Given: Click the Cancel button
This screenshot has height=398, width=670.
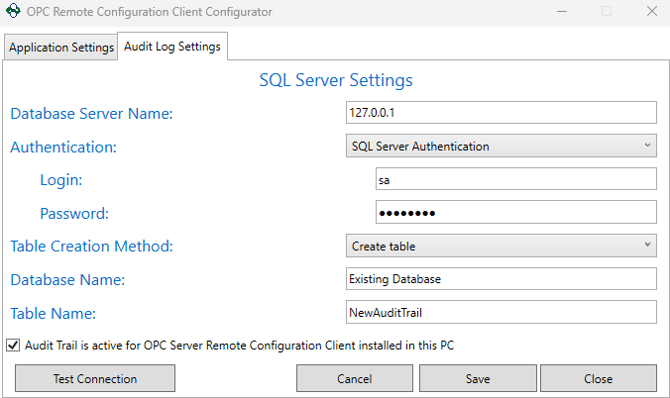Looking at the screenshot, I should pos(354,378).
